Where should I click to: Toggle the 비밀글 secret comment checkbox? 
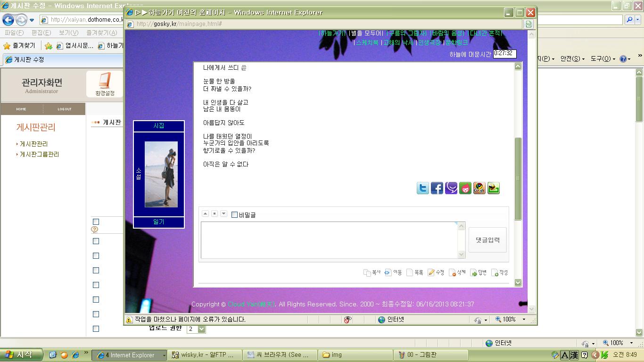tap(234, 215)
